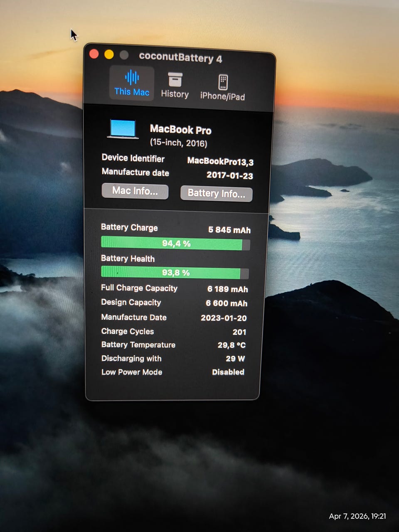Minimize the coconutBattery window
The image size is (399, 532).
click(109, 54)
